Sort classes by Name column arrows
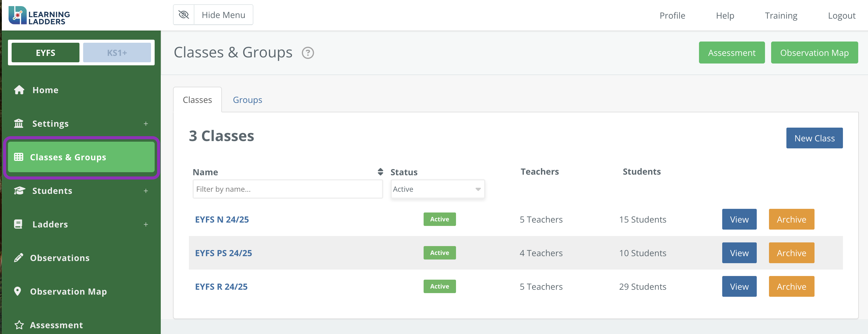The width and height of the screenshot is (868, 334). pyautogui.click(x=381, y=172)
